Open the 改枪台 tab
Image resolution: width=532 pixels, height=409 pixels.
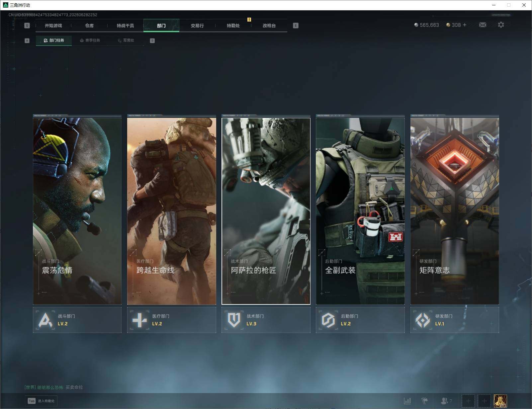coord(269,26)
